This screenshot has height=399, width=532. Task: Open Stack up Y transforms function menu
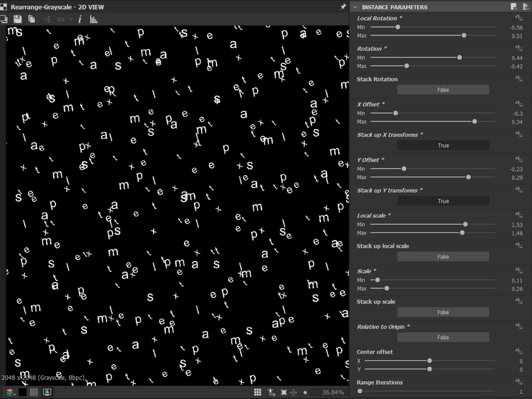[519, 191]
